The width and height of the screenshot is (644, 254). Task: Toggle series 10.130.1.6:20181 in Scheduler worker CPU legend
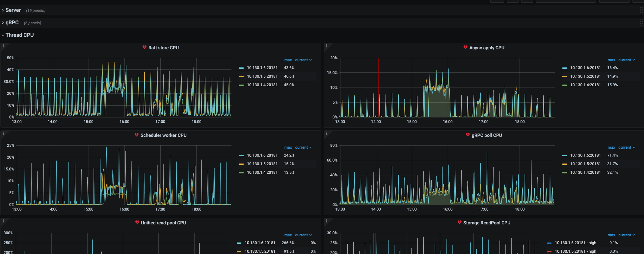tap(262, 155)
